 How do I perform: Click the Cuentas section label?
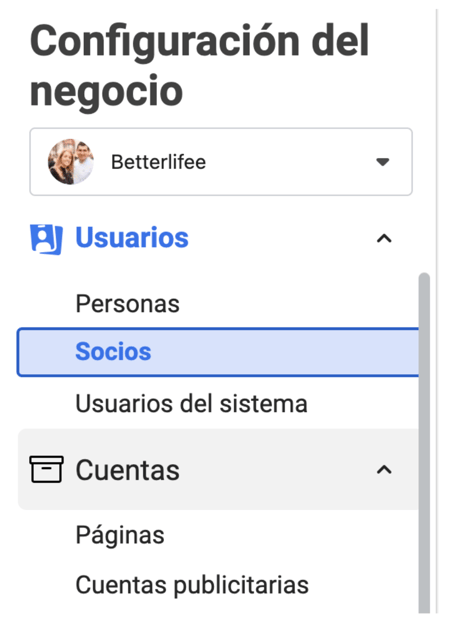coord(127,470)
